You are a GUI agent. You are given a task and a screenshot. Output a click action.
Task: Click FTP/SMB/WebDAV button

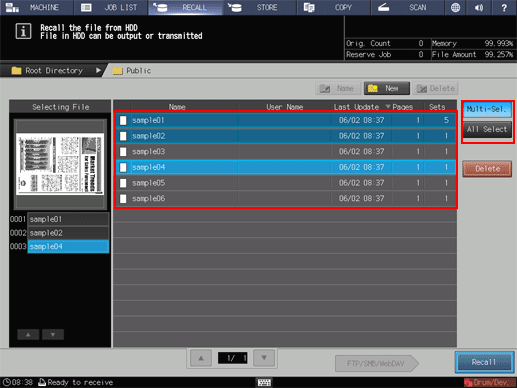377,363
